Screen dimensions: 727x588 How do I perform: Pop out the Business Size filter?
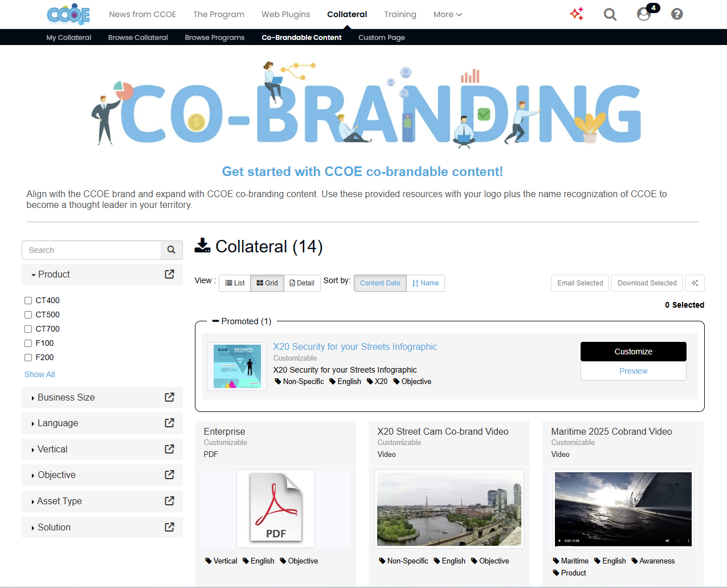coord(169,397)
